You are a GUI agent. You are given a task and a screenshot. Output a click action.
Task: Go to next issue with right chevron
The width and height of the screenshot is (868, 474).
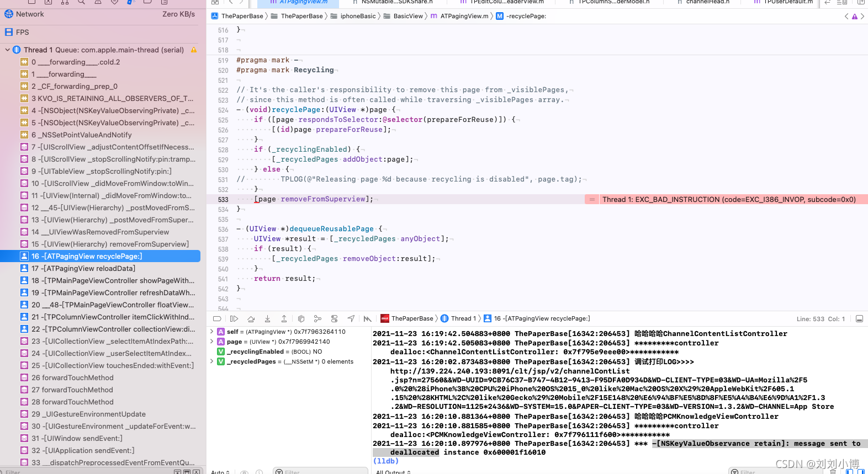tap(862, 17)
